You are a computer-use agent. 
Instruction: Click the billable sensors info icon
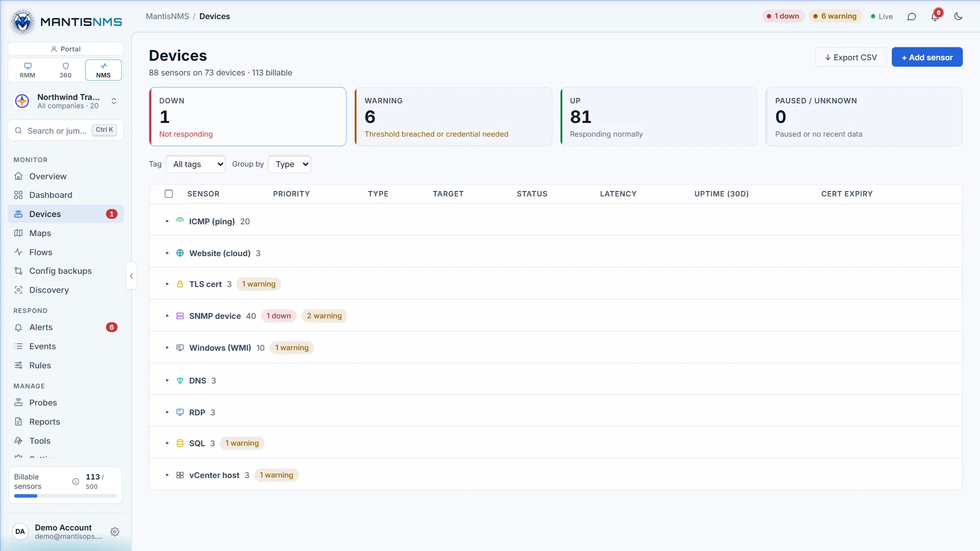coord(75,481)
